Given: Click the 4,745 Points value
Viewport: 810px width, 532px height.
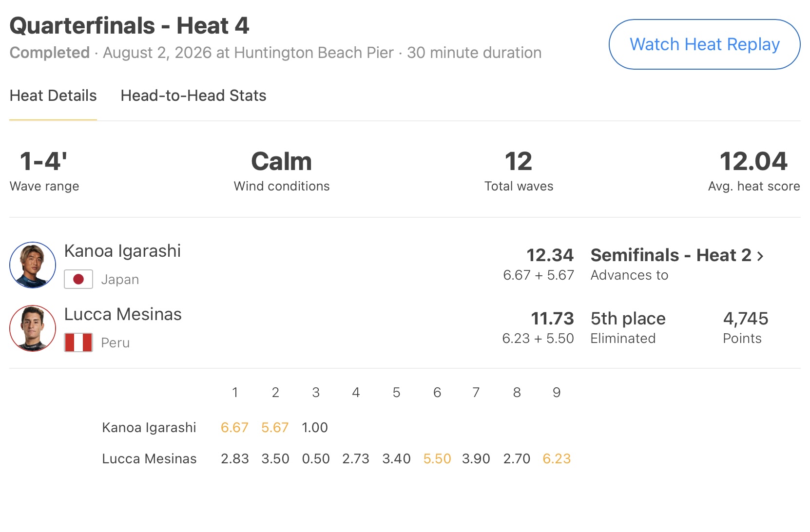Looking at the screenshot, I should tap(746, 318).
